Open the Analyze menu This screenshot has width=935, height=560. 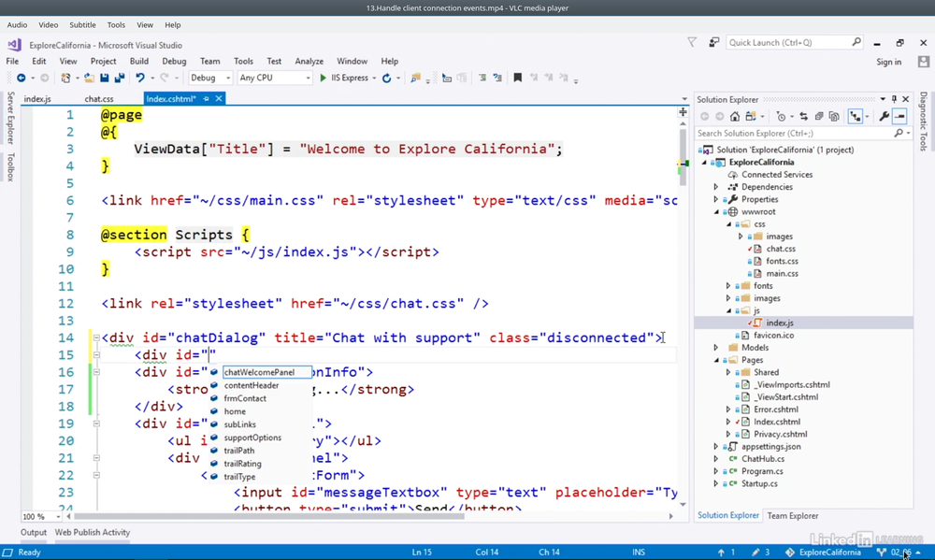point(309,62)
